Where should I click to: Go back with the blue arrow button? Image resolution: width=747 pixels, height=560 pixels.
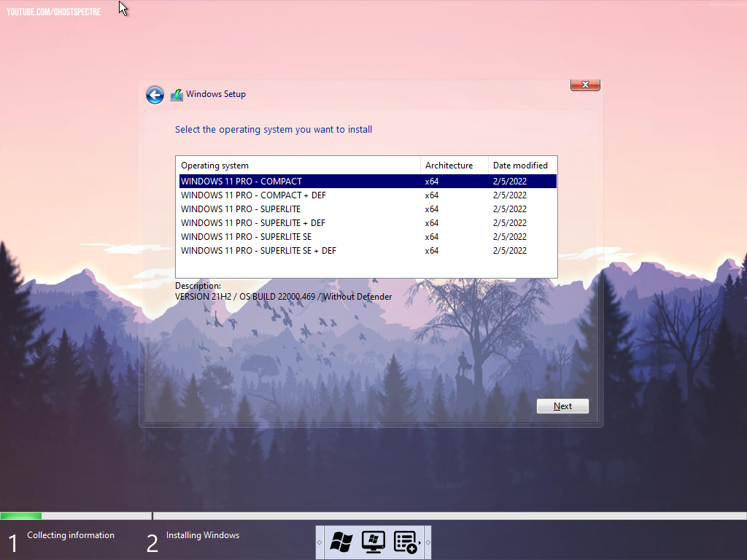155,95
